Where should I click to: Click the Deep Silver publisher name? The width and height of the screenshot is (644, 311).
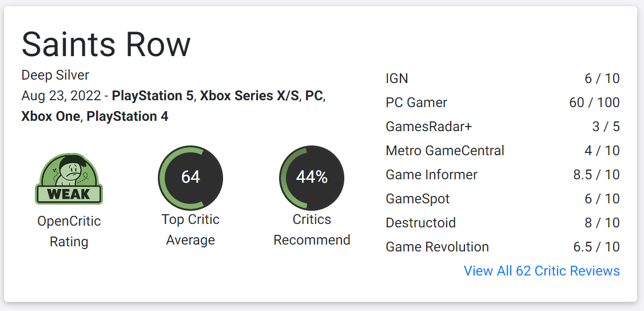55,75
